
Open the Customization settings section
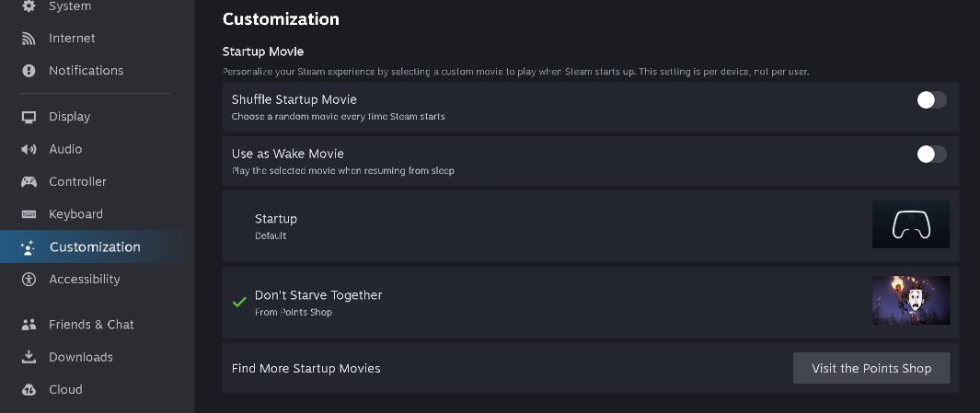tap(97, 247)
